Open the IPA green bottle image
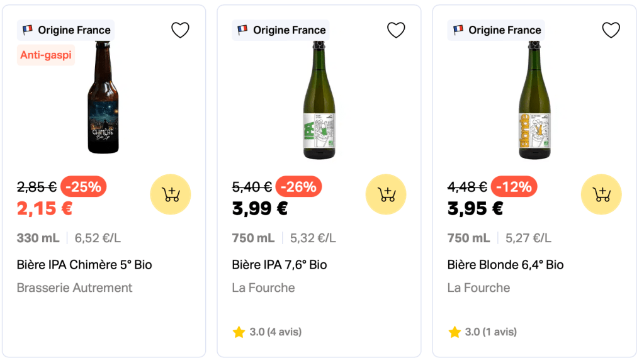This screenshot has height=363, width=644. point(319,101)
